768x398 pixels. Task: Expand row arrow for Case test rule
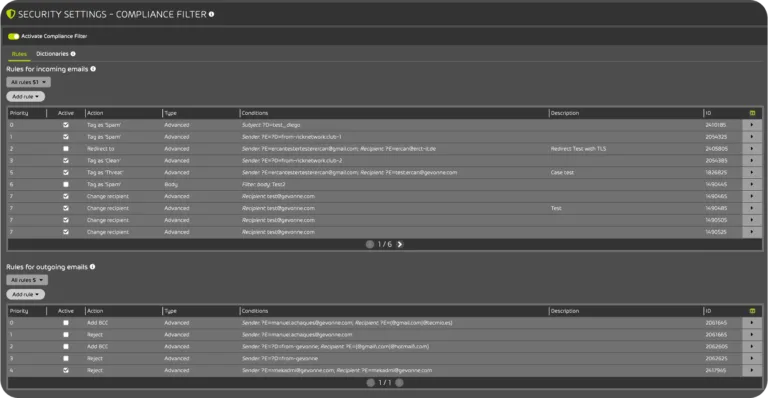coord(752,172)
